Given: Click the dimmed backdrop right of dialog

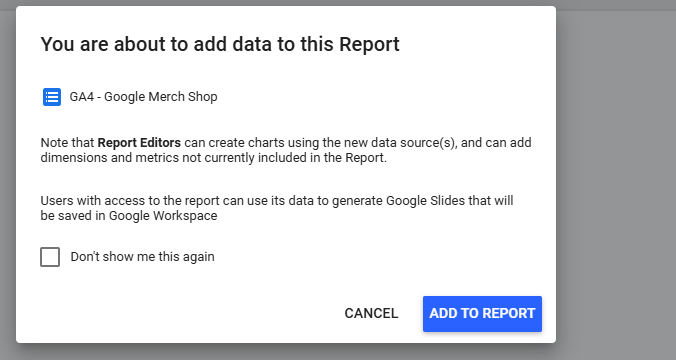Looking at the screenshot, I should pyautogui.click(x=616, y=181).
